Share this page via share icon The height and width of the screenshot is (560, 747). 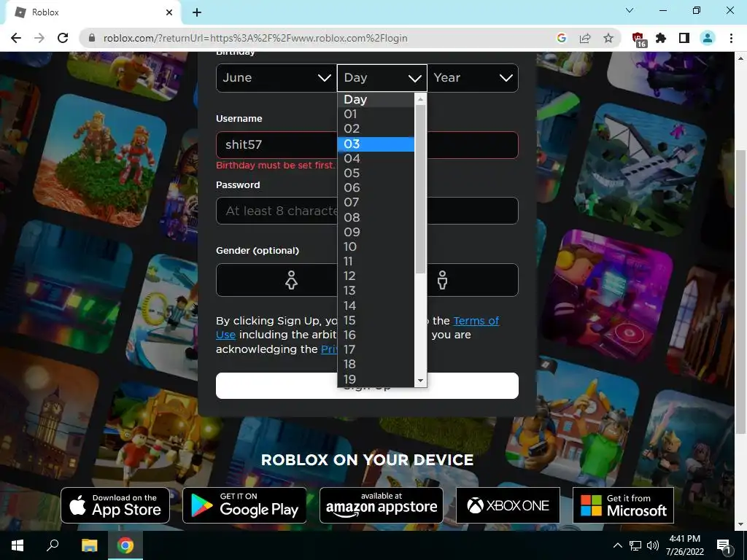[x=585, y=38]
